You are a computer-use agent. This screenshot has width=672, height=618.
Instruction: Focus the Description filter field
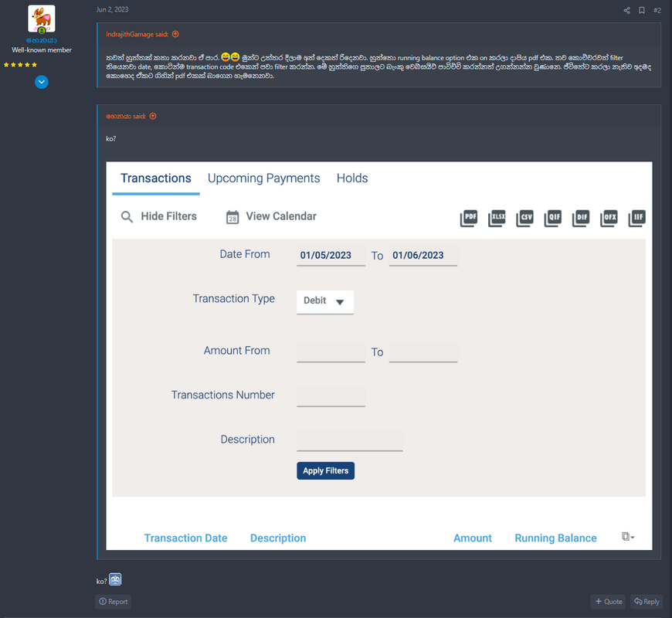click(x=350, y=440)
